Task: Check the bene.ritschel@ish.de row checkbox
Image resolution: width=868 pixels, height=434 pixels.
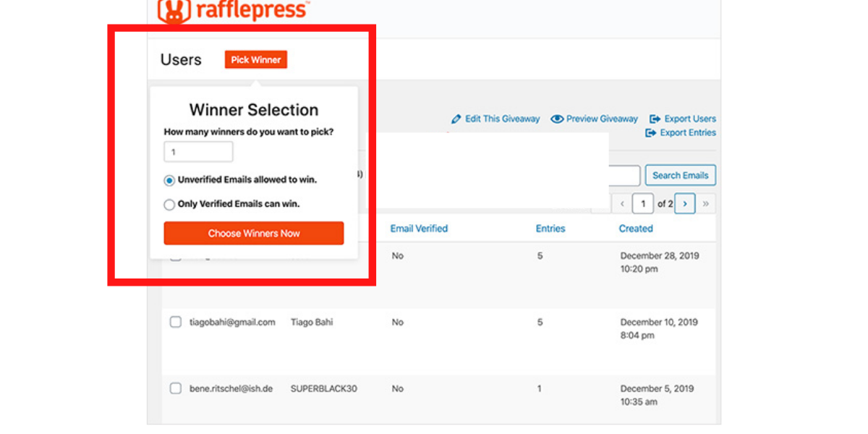Action: (x=175, y=388)
